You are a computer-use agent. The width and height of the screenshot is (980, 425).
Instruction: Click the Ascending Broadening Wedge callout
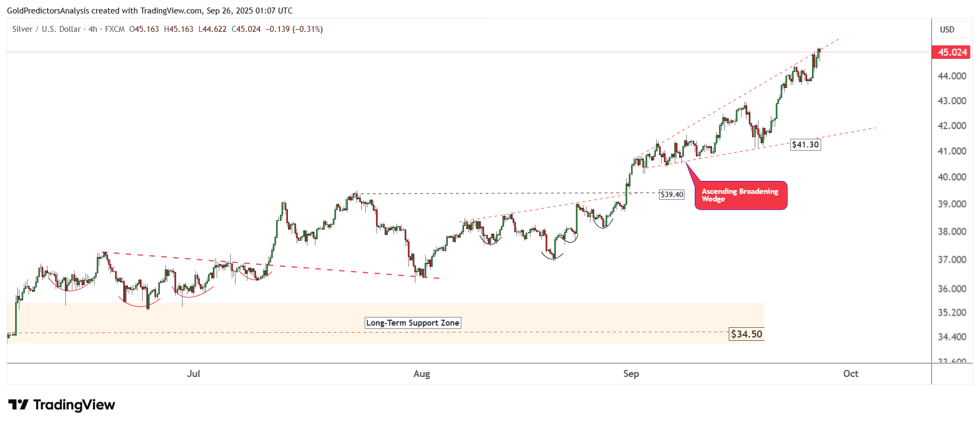[x=741, y=195]
